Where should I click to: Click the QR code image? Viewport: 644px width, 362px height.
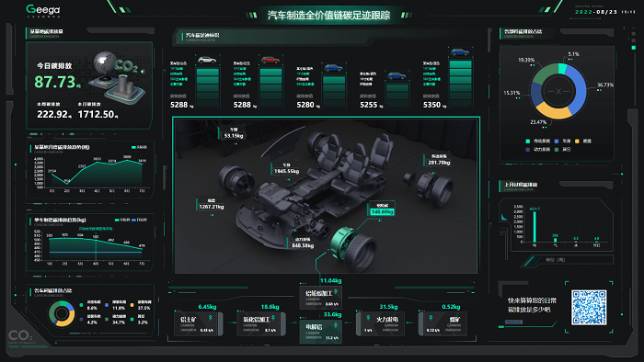589,308
